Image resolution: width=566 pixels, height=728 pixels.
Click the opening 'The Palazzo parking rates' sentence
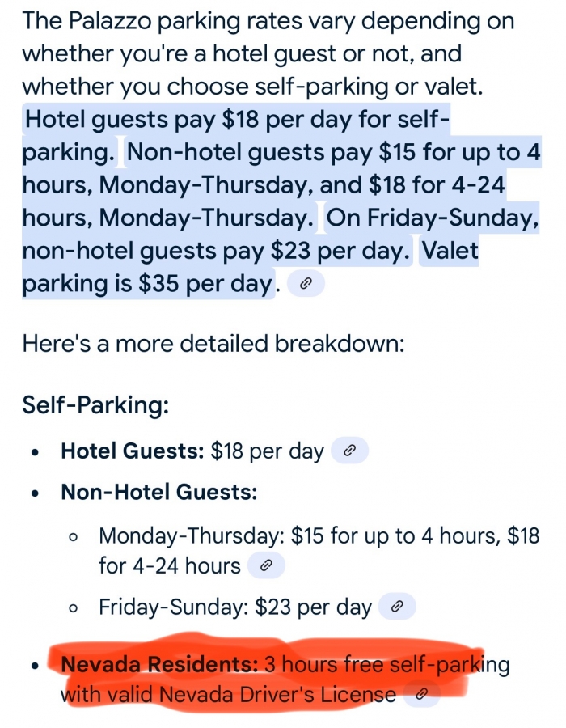(268, 53)
